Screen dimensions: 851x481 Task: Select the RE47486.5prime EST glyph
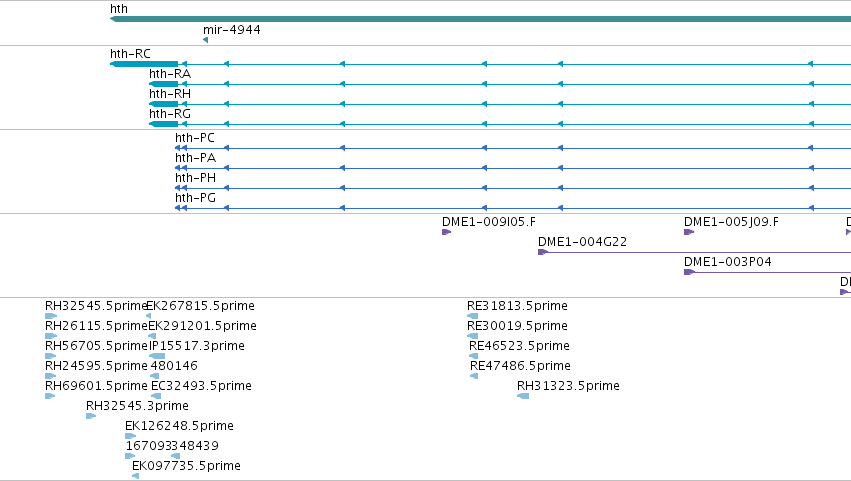click(x=474, y=376)
